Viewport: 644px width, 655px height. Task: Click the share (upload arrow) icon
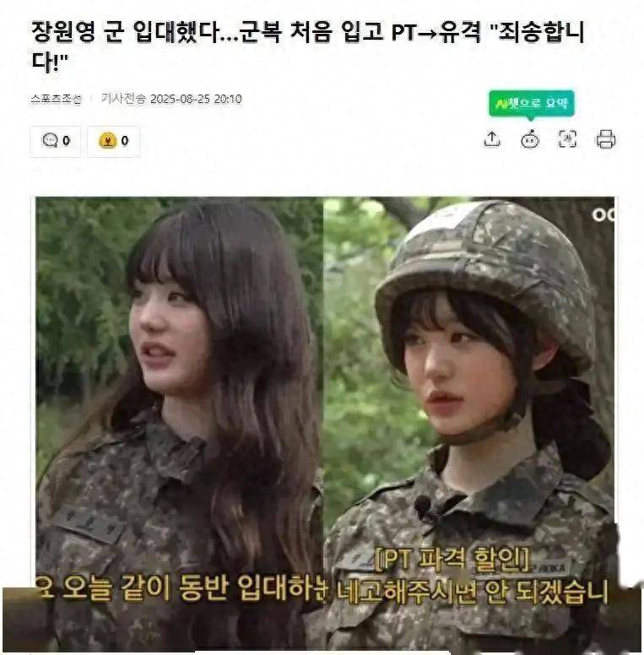coord(492,139)
